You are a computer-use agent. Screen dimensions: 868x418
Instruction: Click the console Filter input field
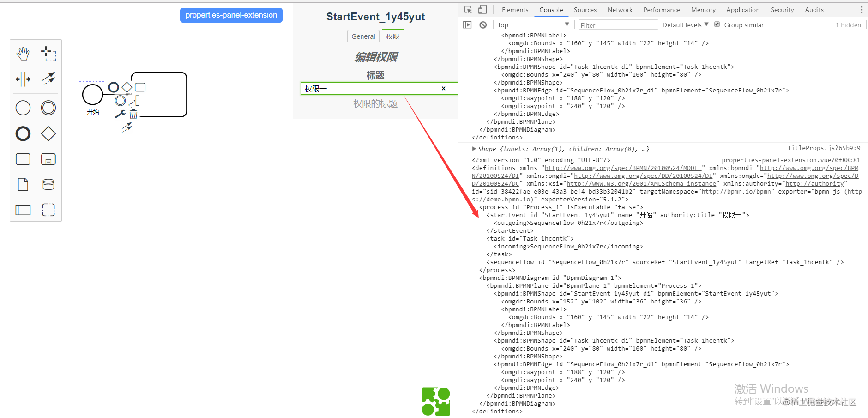(x=619, y=24)
